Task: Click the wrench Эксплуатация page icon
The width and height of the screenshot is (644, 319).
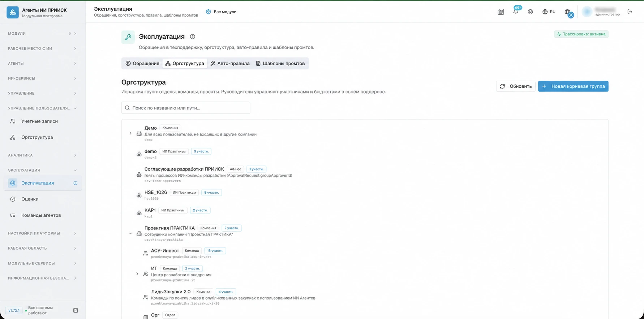Action: pyautogui.click(x=128, y=37)
